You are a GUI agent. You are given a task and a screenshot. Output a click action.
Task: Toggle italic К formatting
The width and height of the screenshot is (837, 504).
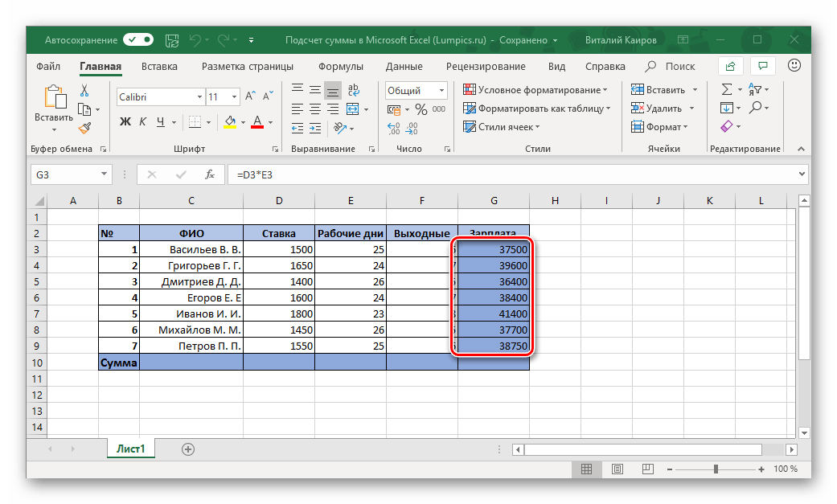pyautogui.click(x=143, y=122)
